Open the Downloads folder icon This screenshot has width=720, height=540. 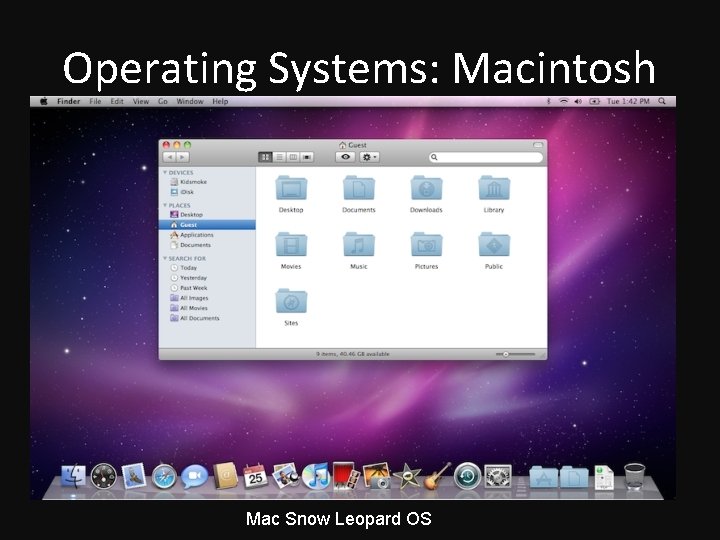[x=426, y=188]
